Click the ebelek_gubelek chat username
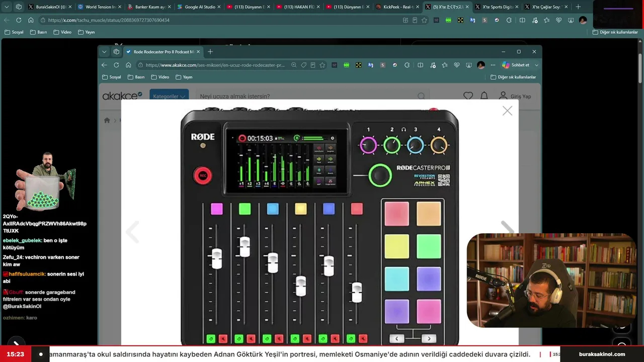Screen dimensions: 644x362 (22, 240)
